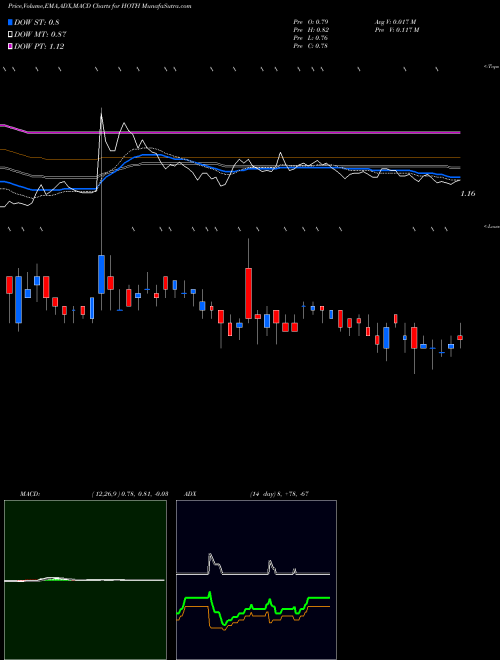
Task: Open the dark blue ADX chart panel
Action: pyautogui.click(x=256, y=580)
